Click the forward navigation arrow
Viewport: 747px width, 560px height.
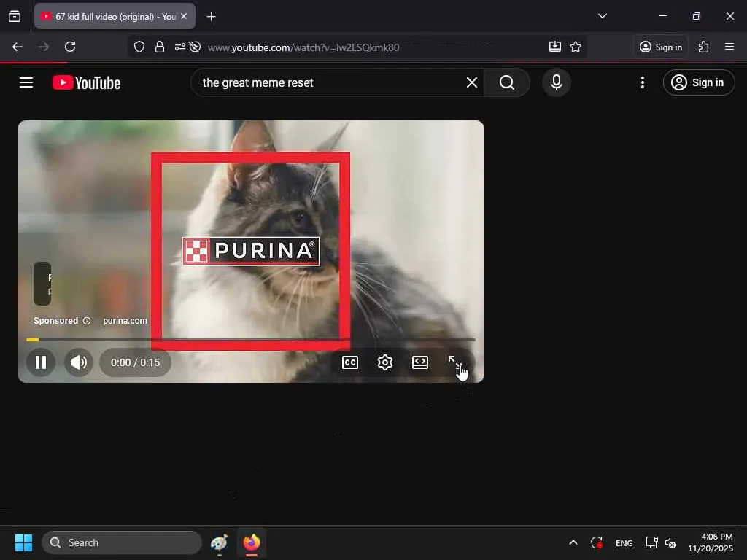43,47
